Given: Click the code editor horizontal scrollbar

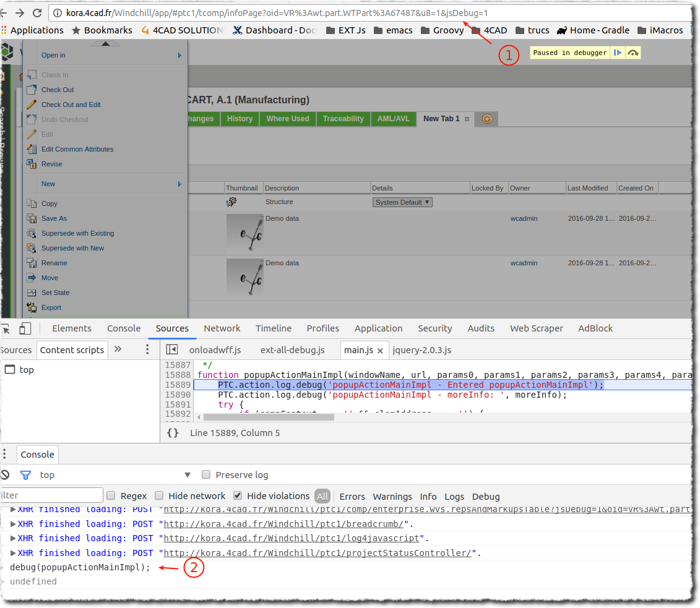Looking at the screenshot, I should point(269,417).
